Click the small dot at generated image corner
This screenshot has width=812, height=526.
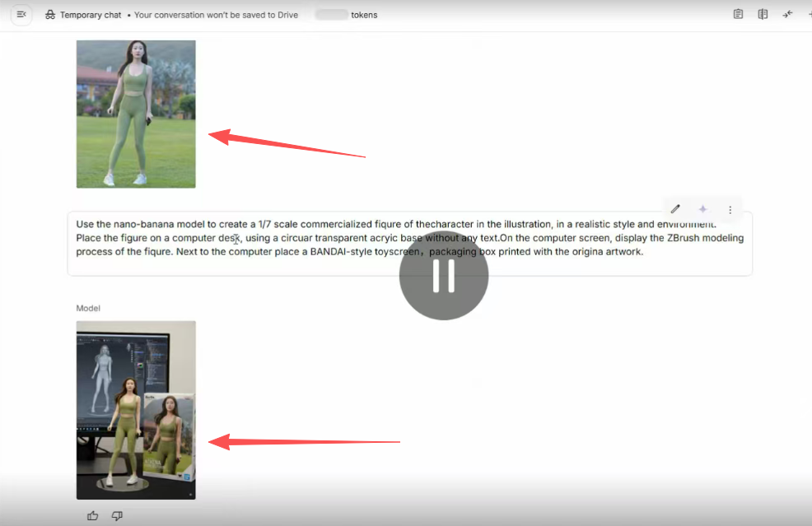(190, 495)
